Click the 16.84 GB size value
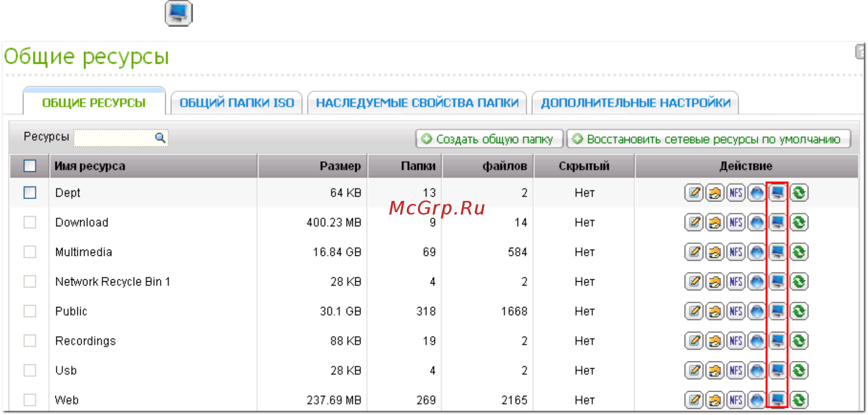Screen dimensions: 868x415 pyautogui.click(x=337, y=252)
